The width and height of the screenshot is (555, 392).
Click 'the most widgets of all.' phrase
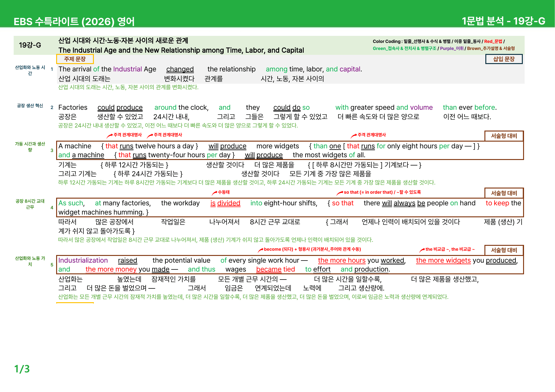(329, 155)
